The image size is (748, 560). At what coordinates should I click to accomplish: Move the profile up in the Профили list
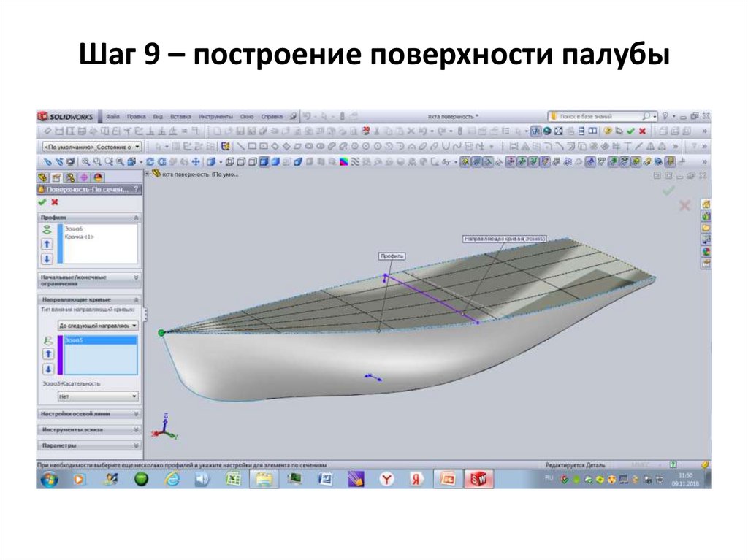coord(47,245)
